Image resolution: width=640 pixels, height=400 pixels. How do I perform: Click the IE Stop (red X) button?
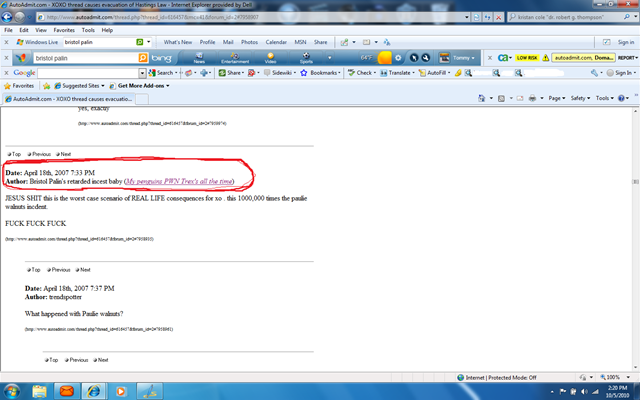click(x=498, y=17)
